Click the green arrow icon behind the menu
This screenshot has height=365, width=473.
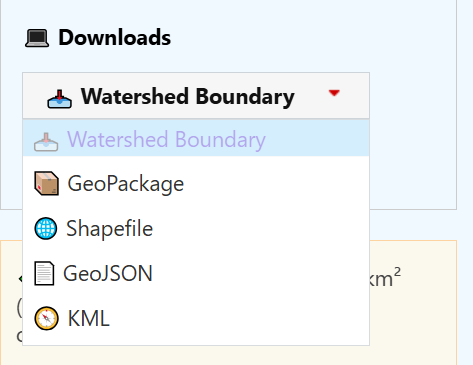click(20, 278)
